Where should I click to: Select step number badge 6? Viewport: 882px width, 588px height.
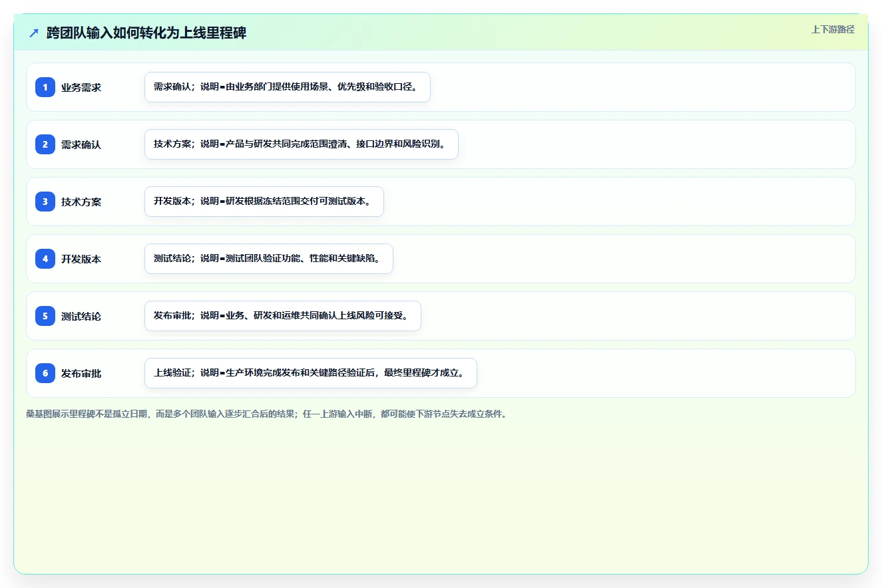pyautogui.click(x=45, y=373)
